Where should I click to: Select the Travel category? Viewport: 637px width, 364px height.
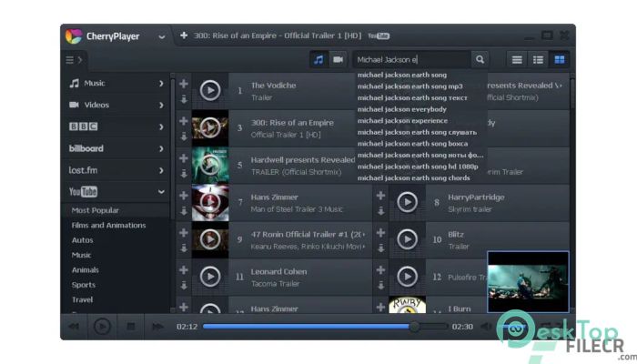click(83, 299)
